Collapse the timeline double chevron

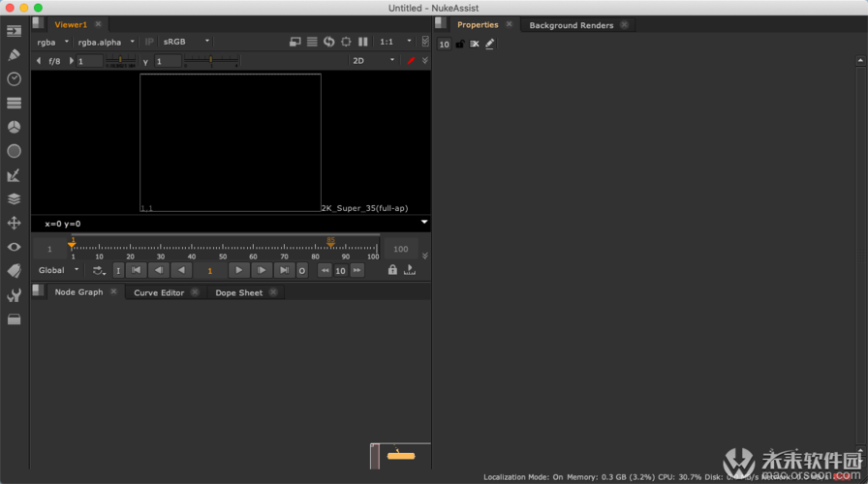[x=425, y=256]
